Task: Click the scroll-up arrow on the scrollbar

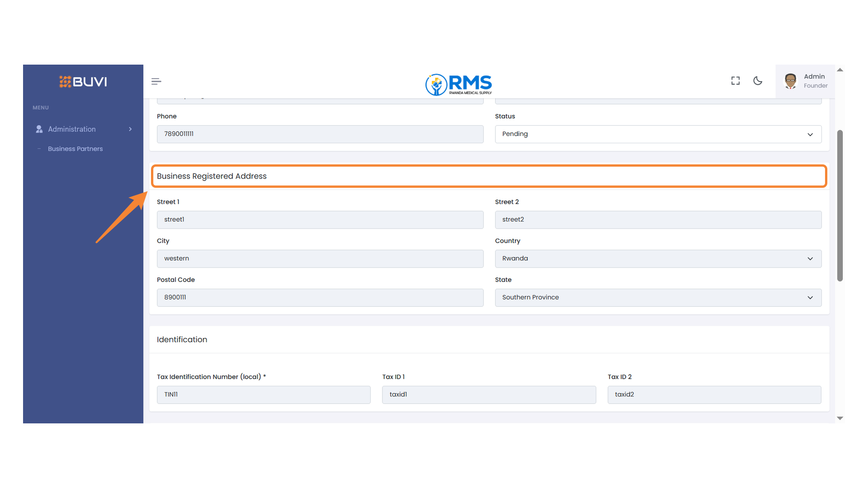Action: (x=840, y=70)
